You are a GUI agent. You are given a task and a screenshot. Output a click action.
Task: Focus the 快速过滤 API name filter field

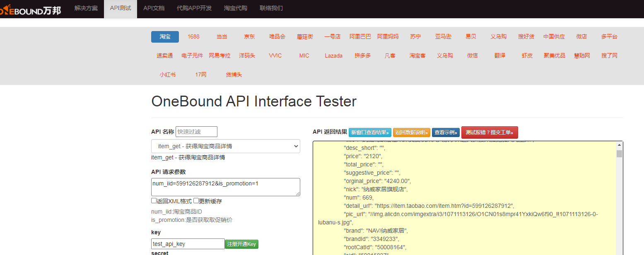pos(196,132)
